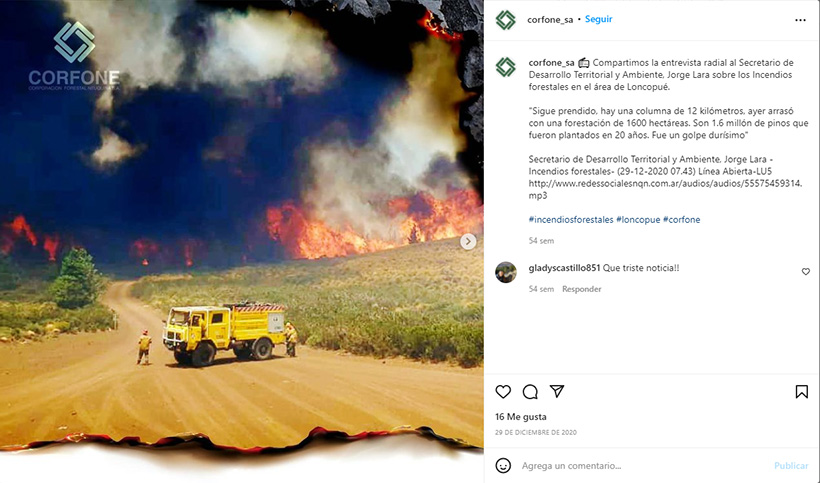Like the post with the heart icon
Image resolution: width=820 pixels, height=483 pixels.
click(503, 392)
